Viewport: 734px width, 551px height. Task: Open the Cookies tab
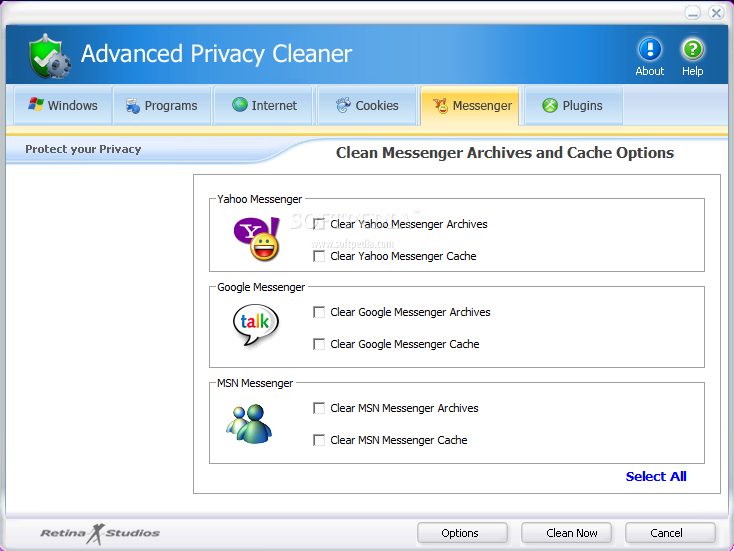click(x=367, y=105)
